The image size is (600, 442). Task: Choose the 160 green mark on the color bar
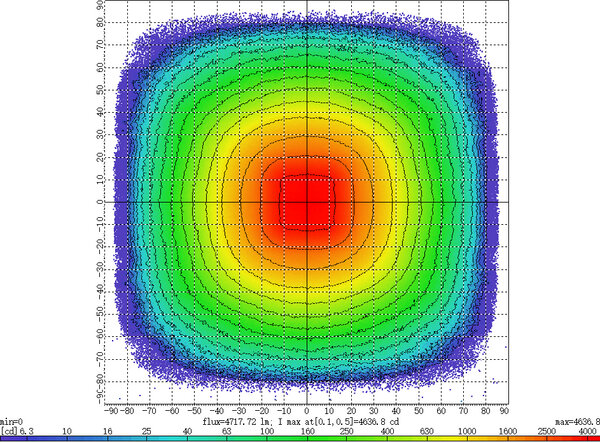[x=307, y=431]
